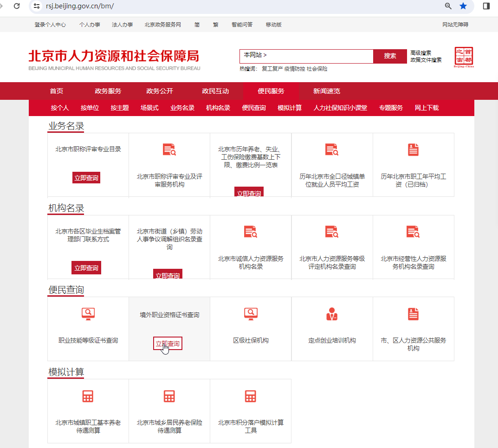The width and height of the screenshot is (498, 448).
Task: Click the 区级社保机构 monitor search icon
Action: (251, 314)
